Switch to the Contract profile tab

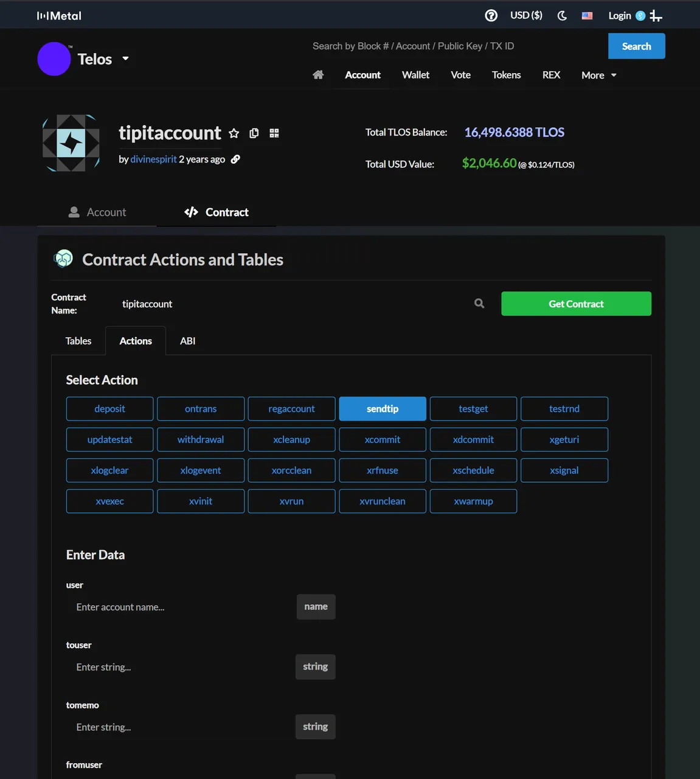(x=217, y=212)
